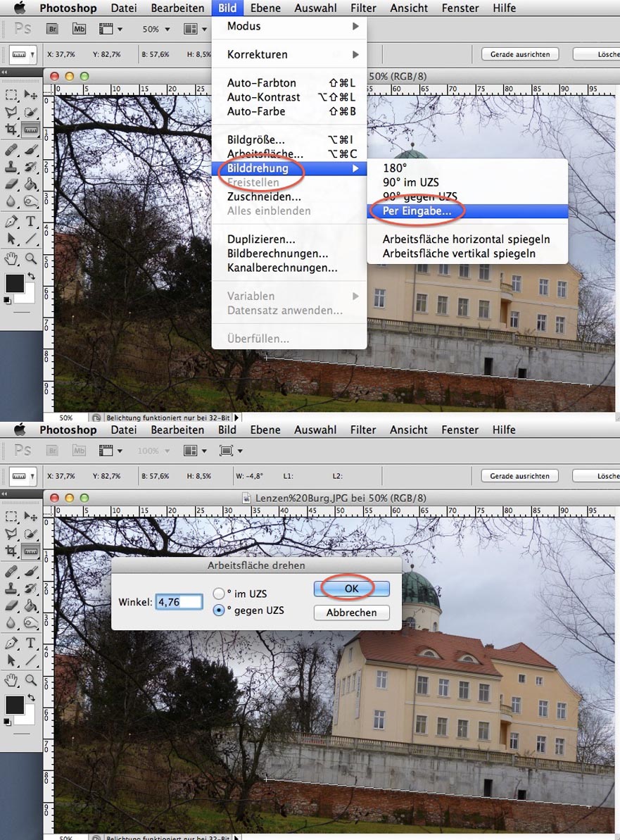Launch Bridge via the Br icon beside 50% zoom
620x840 pixels.
52,29
